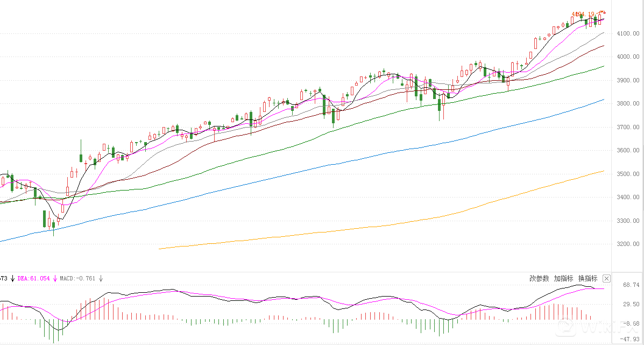Select the DEA:61.054 readout
This screenshot has width=644, height=345.
tap(33, 278)
